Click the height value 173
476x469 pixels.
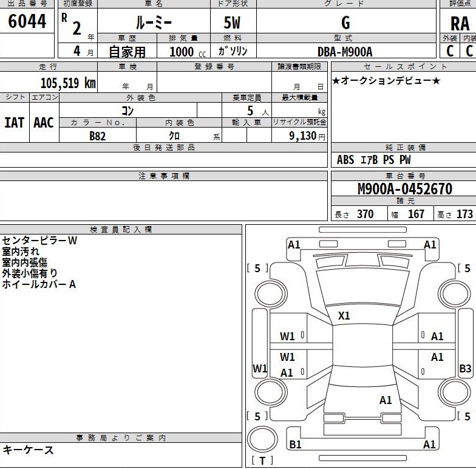pos(465,214)
